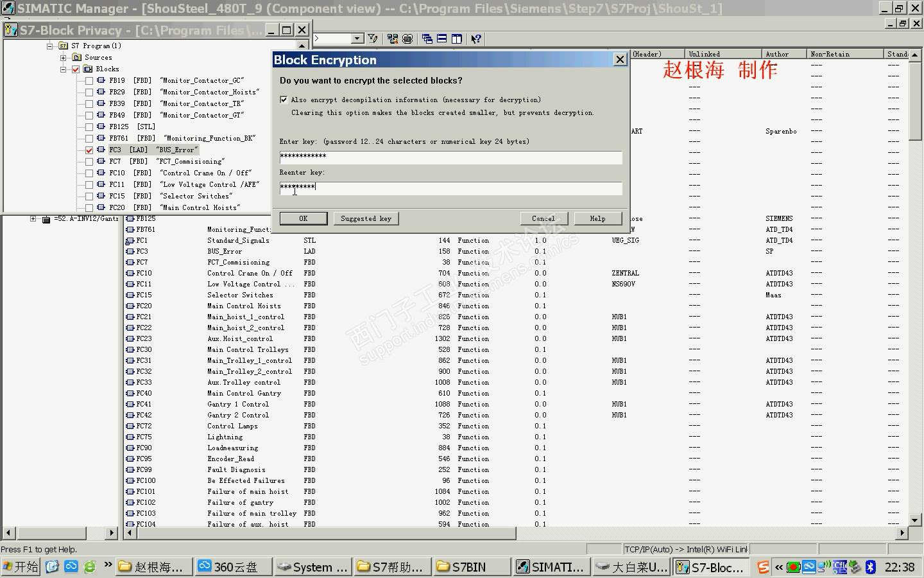The image size is (924, 578).
Task: Close the Block Encryption dialog
Action: click(x=620, y=60)
